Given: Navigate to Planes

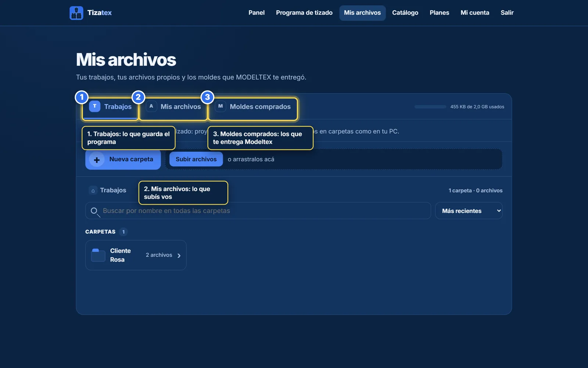Looking at the screenshot, I should coord(439,13).
